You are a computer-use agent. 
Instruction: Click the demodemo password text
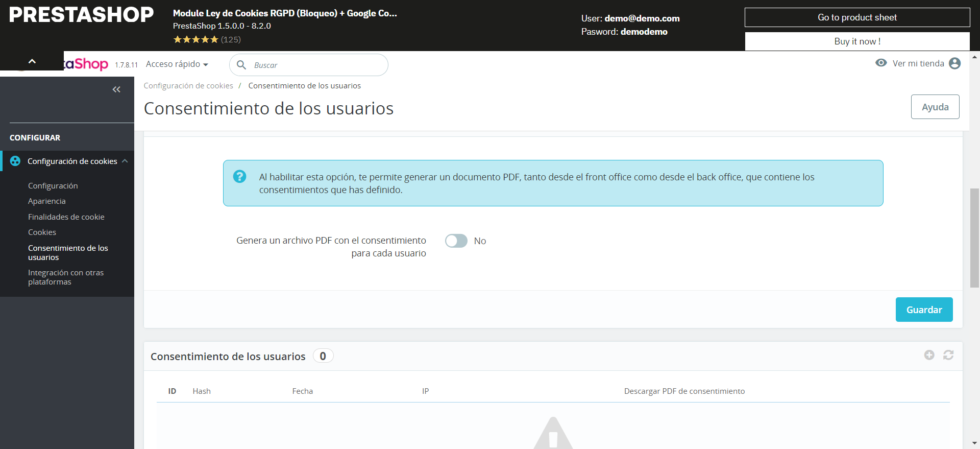[644, 32]
